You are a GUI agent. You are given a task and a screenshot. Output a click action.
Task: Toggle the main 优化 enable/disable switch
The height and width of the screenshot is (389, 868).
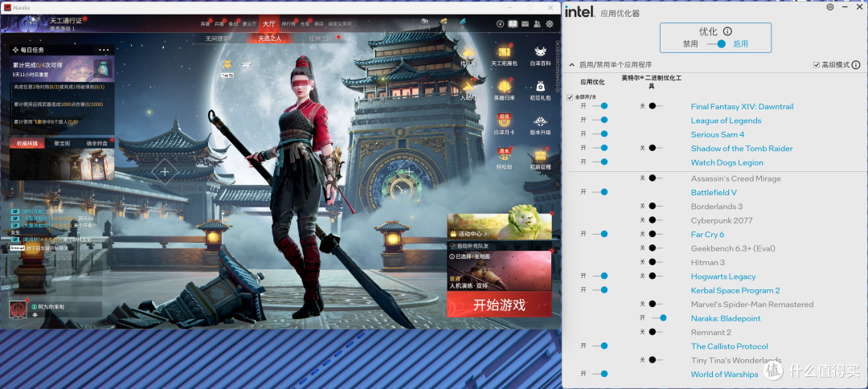716,43
